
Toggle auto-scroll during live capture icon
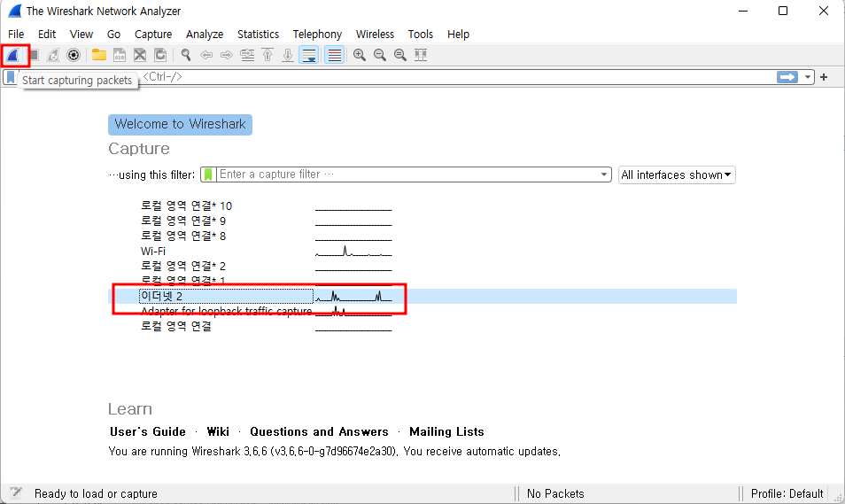click(x=309, y=55)
